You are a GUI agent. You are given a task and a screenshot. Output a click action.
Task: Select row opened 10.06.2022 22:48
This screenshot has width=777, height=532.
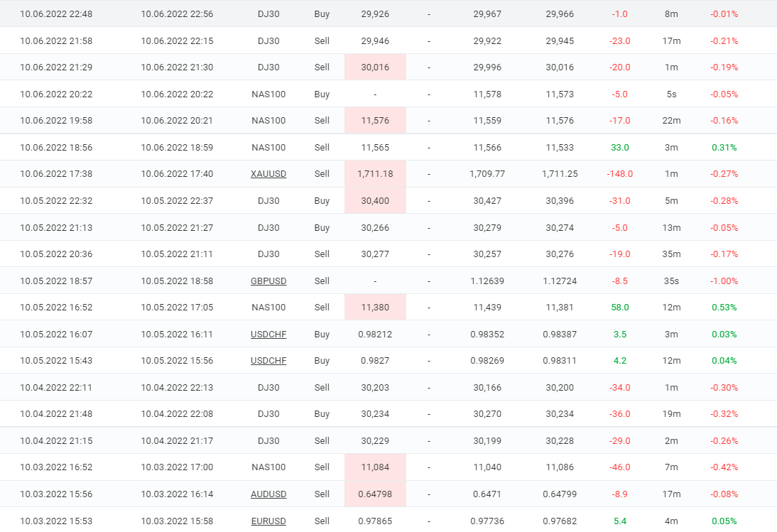[x=56, y=14]
